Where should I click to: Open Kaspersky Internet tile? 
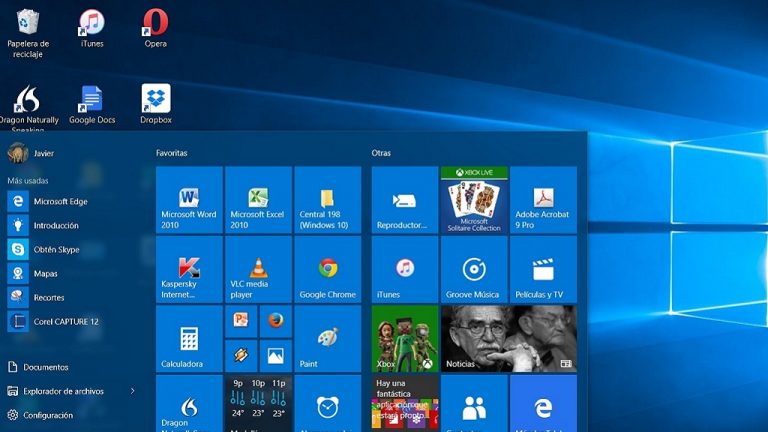pyautogui.click(x=190, y=269)
